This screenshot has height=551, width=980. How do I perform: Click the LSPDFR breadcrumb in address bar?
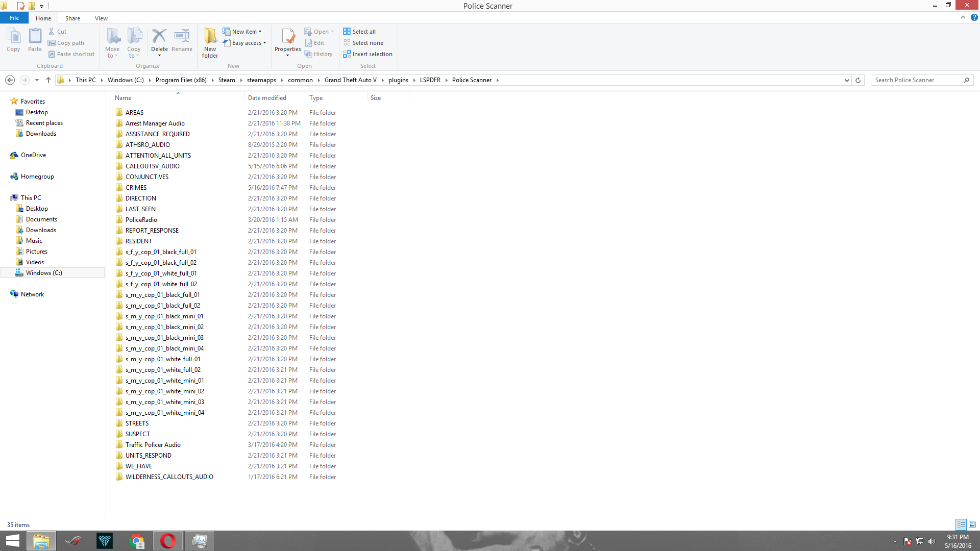tap(430, 80)
